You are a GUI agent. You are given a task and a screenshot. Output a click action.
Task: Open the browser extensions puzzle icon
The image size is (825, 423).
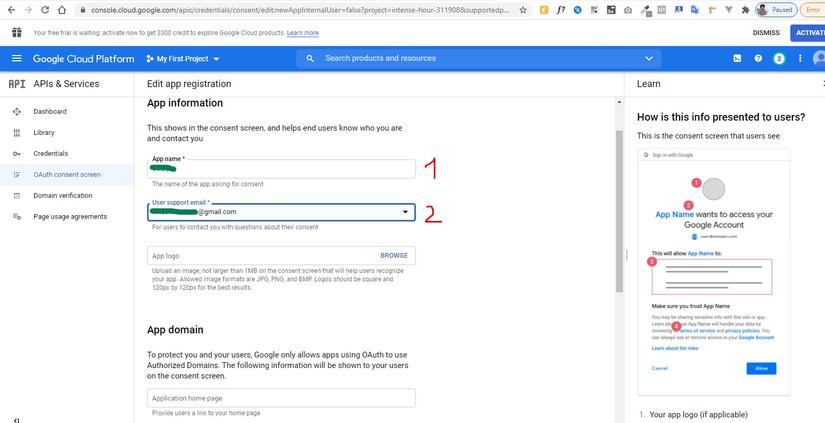745,10
